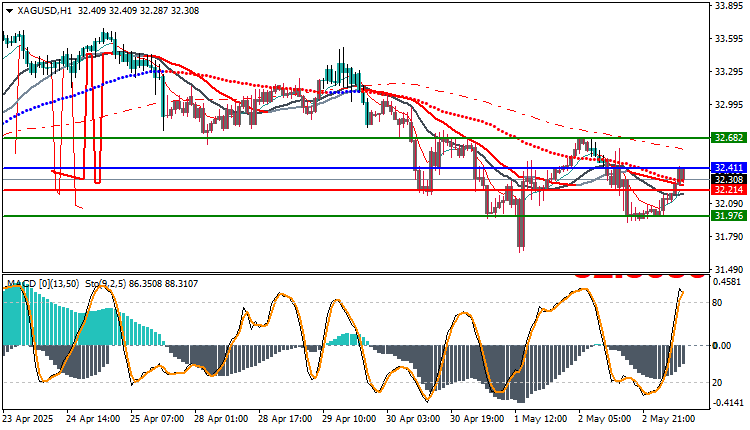The image size is (750, 430).
Task: Click the 20 oversold level label
Action: (x=717, y=383)
